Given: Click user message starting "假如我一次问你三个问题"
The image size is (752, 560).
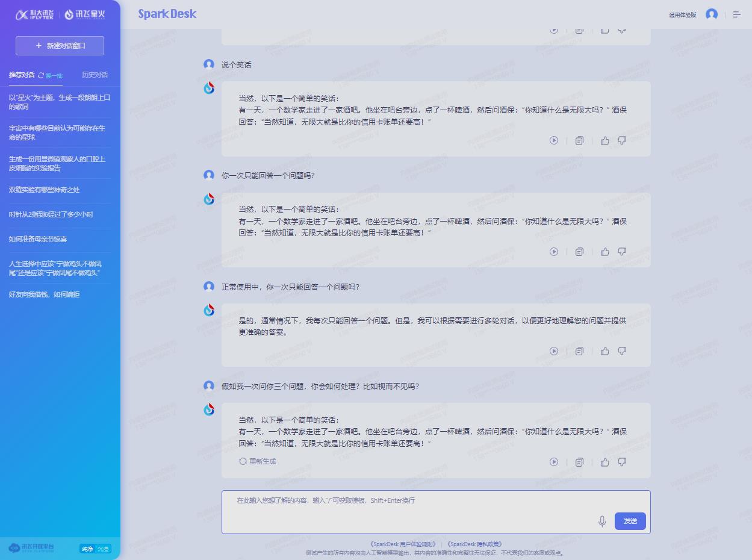Looking at the screenshot, I should [x=320, y=386].
